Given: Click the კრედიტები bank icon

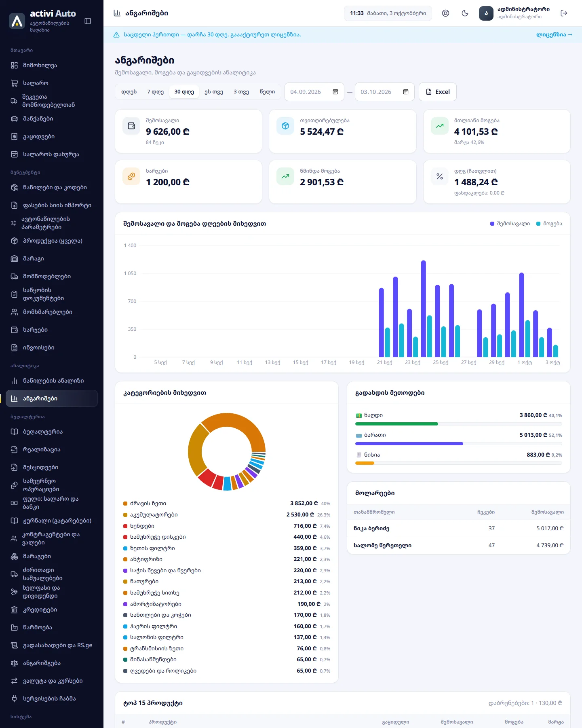Looking at the screenshot, I should point(15,610).
